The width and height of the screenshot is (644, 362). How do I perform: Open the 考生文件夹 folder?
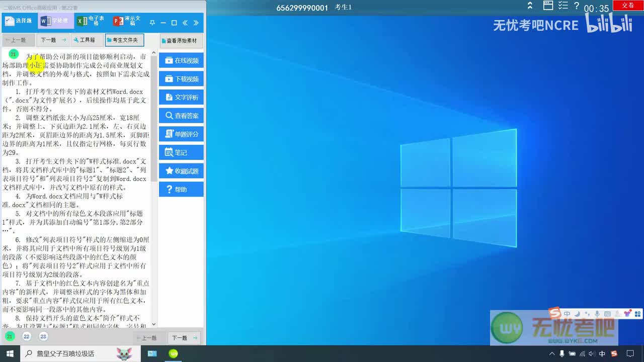pyautogui.click(x=124, y=40)
